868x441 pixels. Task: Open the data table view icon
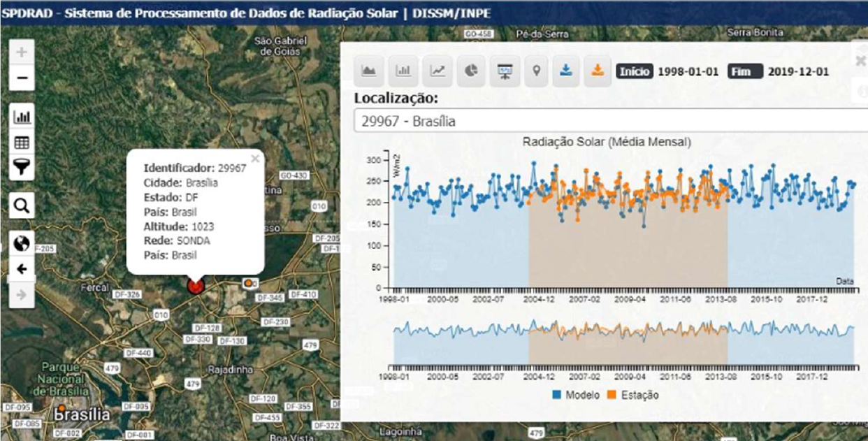click(x=22, y=143)
